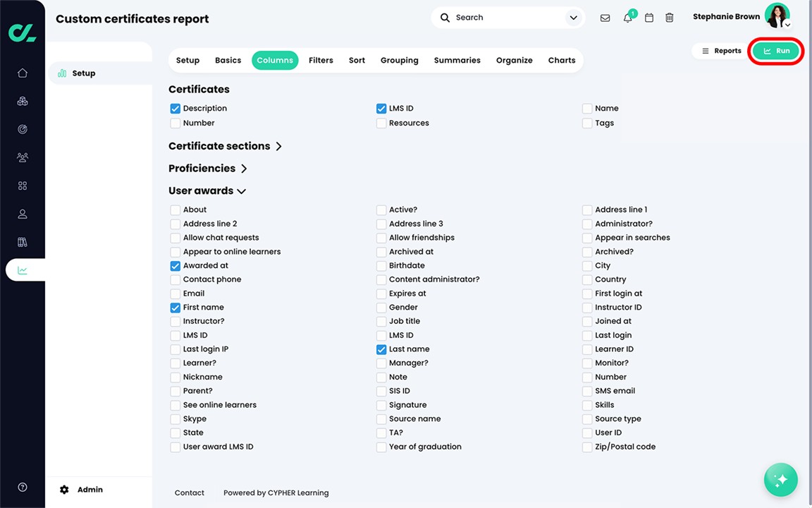
Task: Switch to the Filters tab
Action: (x=321, y=60)
